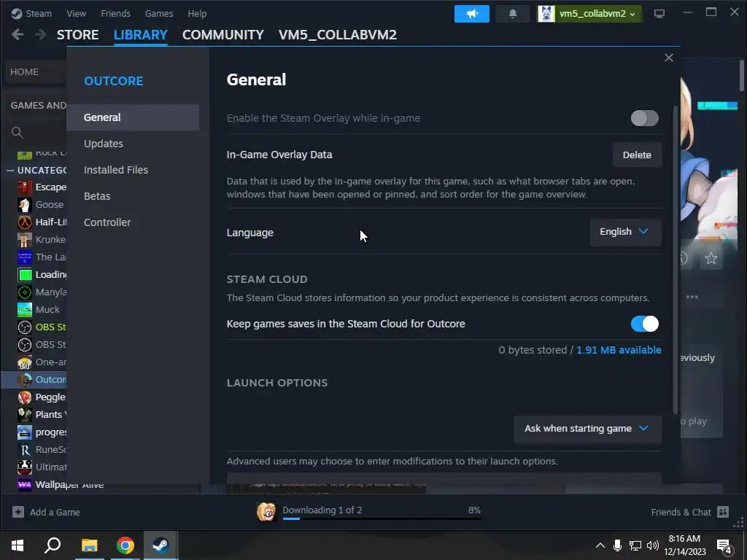Click the library HOME button
This screenshot has height=560, width=747.
point(36,72)
